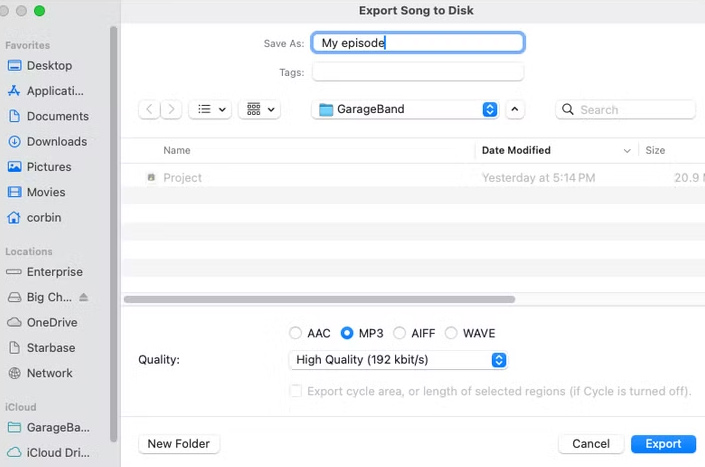
Task: Select AAC export format
Action: click(295, 333)
